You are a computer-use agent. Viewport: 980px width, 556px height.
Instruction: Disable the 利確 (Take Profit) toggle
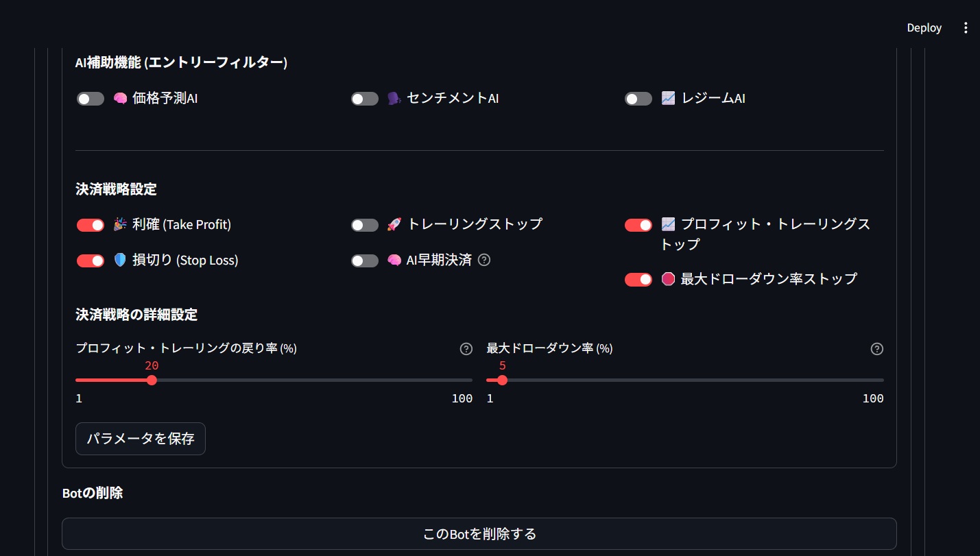(91, 225)
